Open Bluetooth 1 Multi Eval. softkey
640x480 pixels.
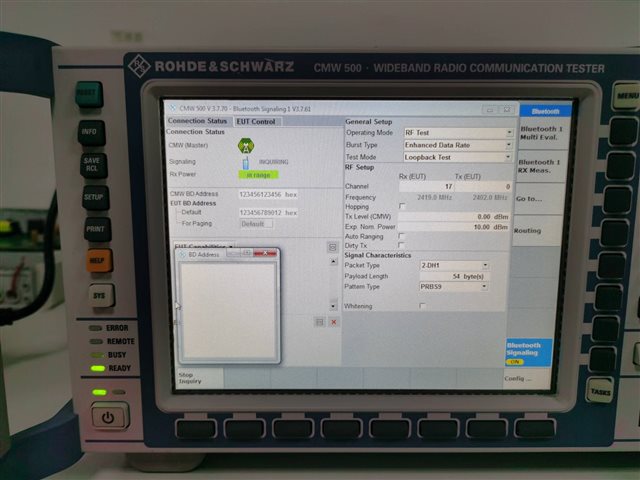(542, 133)
